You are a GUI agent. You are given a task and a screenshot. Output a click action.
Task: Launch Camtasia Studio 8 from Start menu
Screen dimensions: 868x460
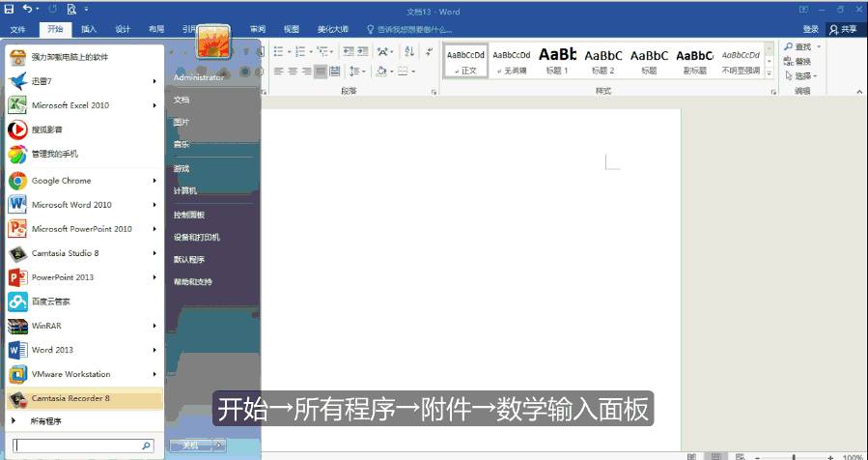click(x=85, y=253)
